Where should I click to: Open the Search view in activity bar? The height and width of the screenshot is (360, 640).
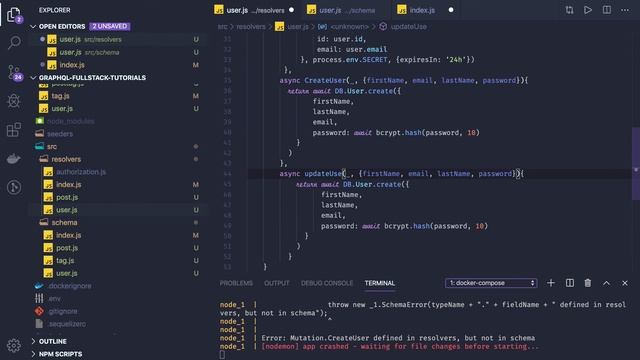[x=14, y=42]
